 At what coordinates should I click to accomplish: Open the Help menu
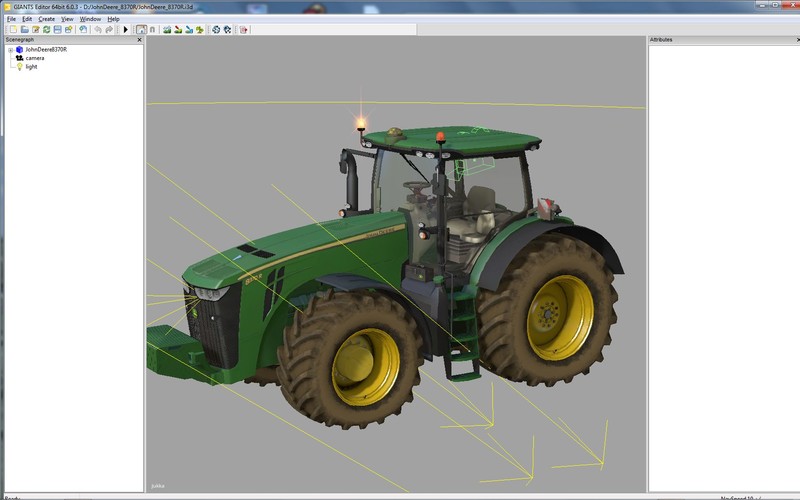[x=113, y=19]
